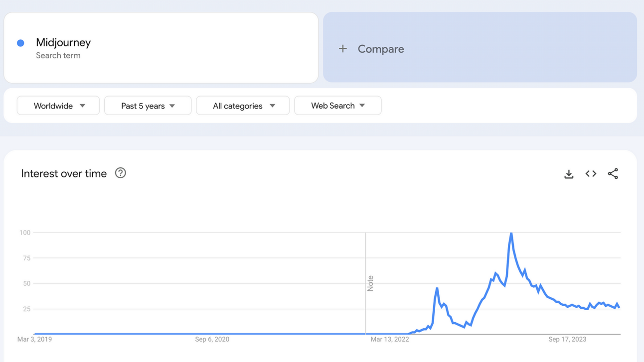
Task: Click the chart peak at 100
Action: (x=511, y=234)
